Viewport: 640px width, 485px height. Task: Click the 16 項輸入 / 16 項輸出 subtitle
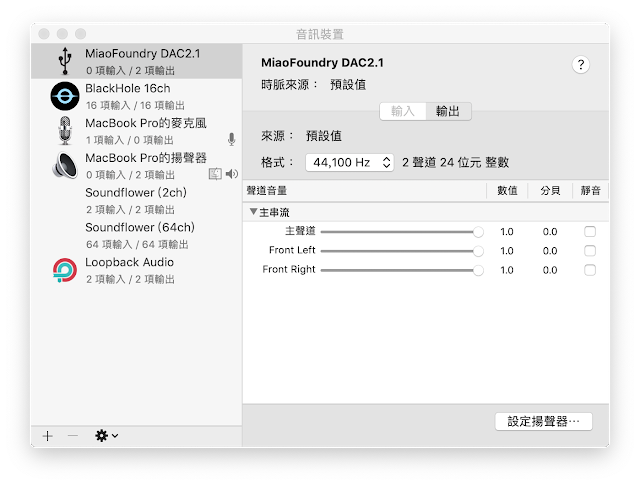[x=135, y=105]
